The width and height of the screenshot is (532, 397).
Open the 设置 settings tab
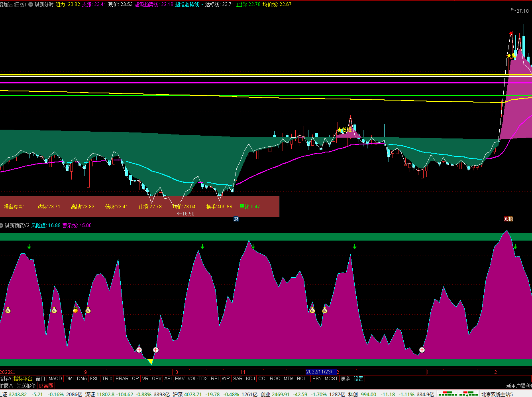(x=359, y=379)
